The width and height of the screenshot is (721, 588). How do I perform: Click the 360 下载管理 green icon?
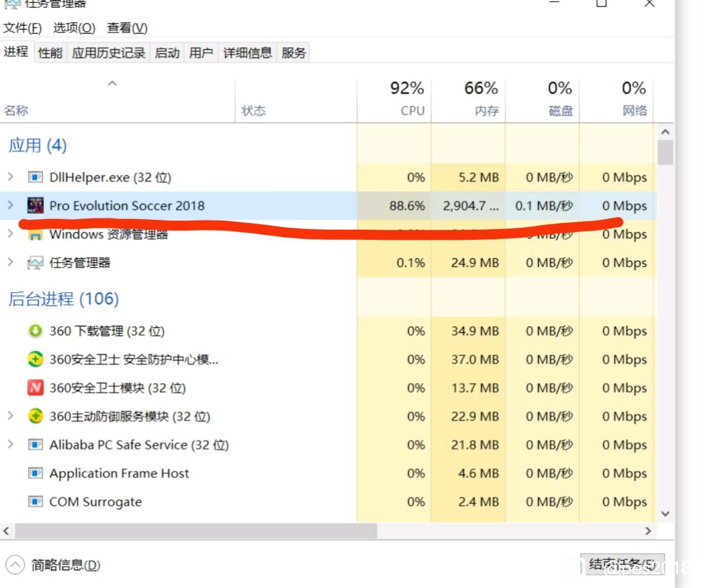(35, 331)
